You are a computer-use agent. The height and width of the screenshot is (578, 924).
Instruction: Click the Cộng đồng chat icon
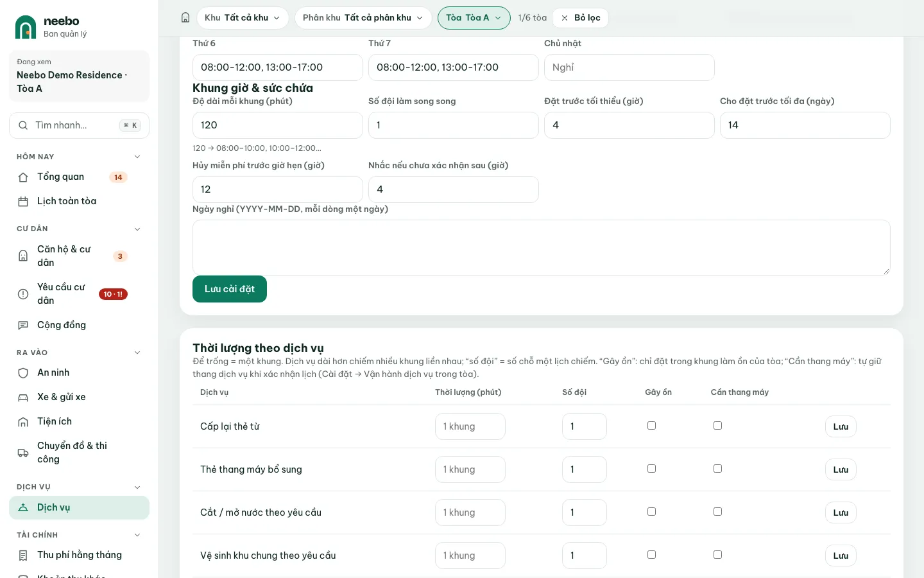pos(23,326)
